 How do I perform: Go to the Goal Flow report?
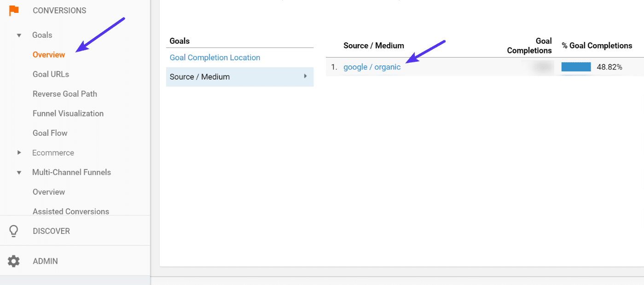tap(50, 133)
